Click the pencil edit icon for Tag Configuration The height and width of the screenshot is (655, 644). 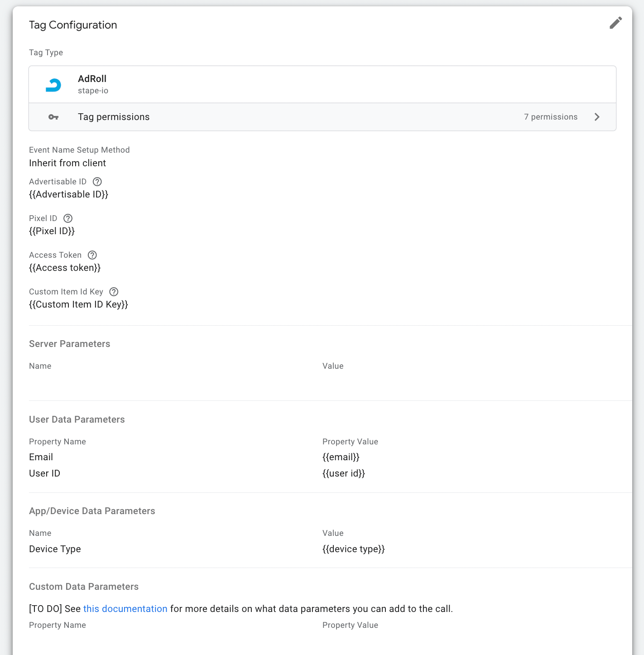615,23
